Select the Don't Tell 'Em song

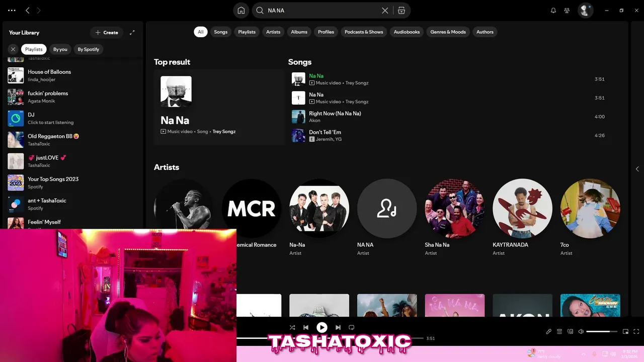[451, 135]
